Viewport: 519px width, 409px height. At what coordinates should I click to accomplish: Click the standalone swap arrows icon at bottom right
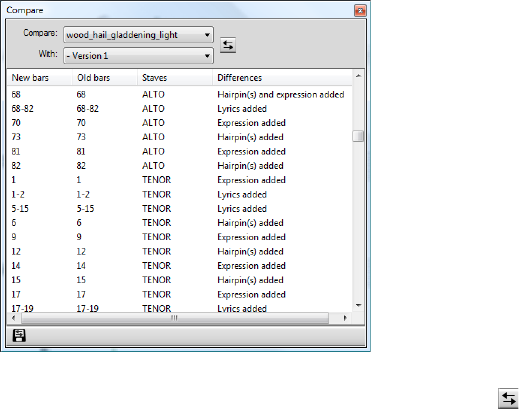tap(508, 398)
